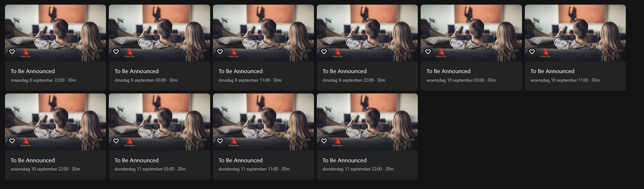Image resolution: width=644 pixels, height=189 pixels.
Task: Open To Be Announced title, dinsdag 03:00
Action: point(137,71)
